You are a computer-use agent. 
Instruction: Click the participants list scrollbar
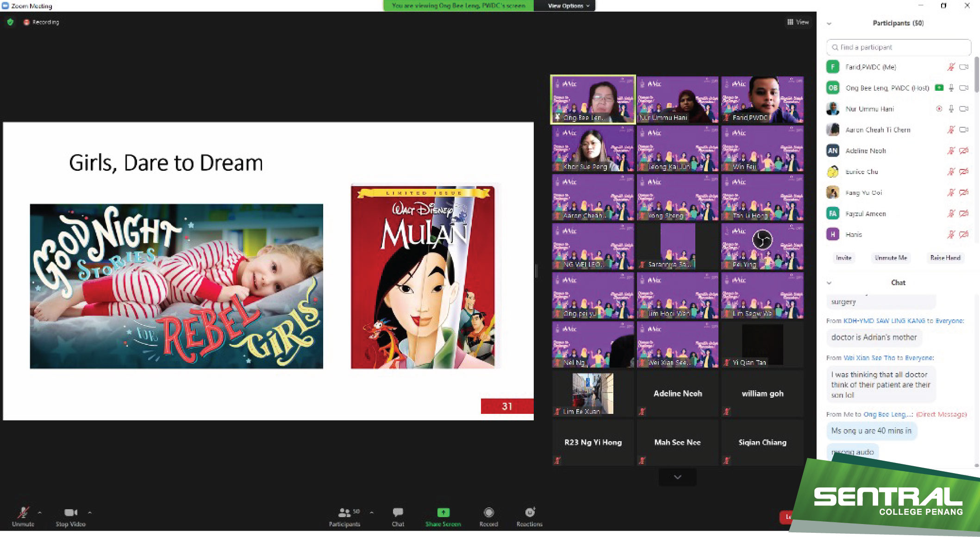point(976,74)
